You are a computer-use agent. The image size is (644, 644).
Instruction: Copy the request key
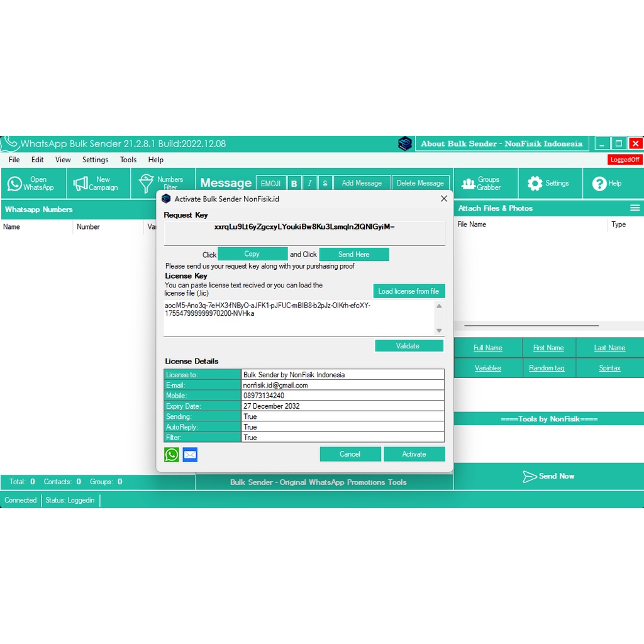click(x=252, y=254)
